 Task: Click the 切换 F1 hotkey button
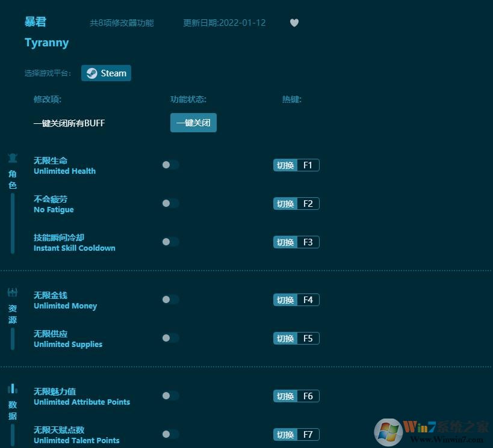click(x=296, y=165)
